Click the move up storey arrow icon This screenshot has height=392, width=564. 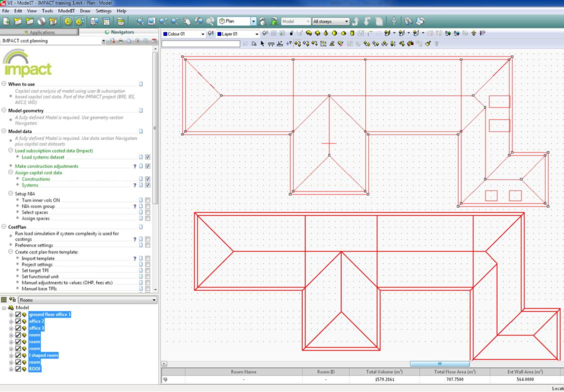[x=355, y=22]
